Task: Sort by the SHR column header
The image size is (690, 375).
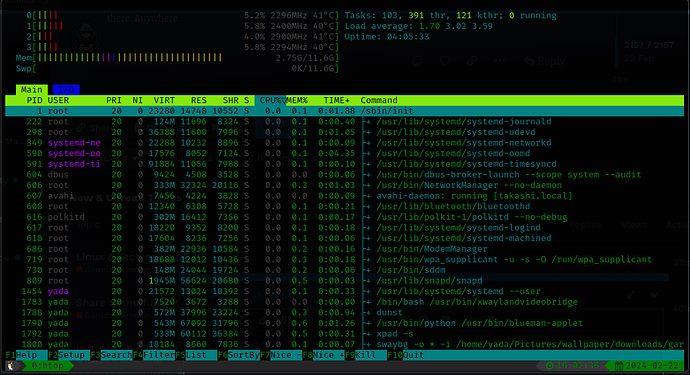Action: (231, 100)
